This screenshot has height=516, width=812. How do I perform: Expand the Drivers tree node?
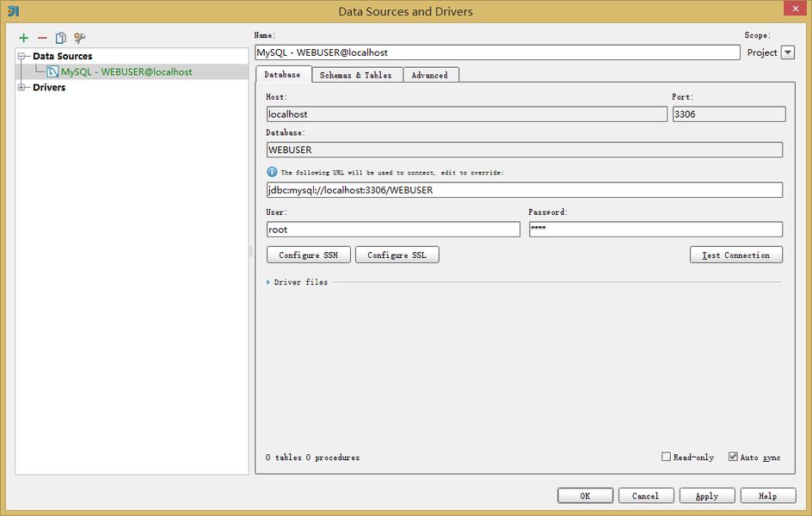pyautogui.click(x=22, y=87)
